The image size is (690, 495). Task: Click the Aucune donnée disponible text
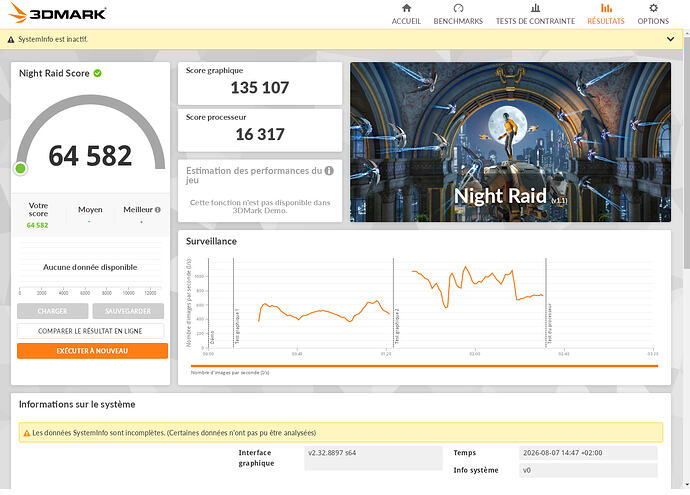coord(90,267)
